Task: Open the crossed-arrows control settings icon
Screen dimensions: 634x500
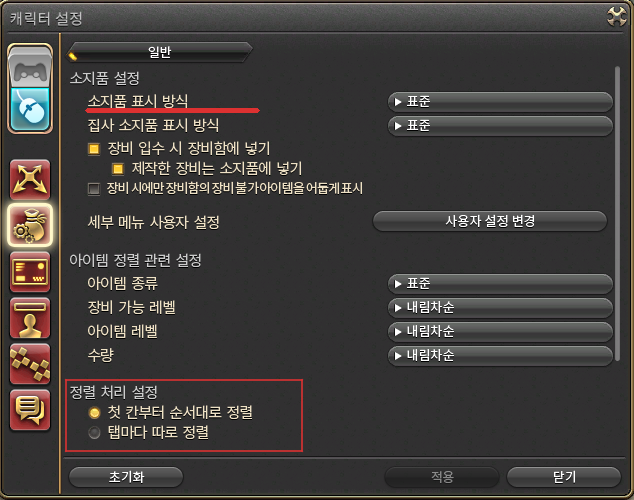Action: [30, 179]
